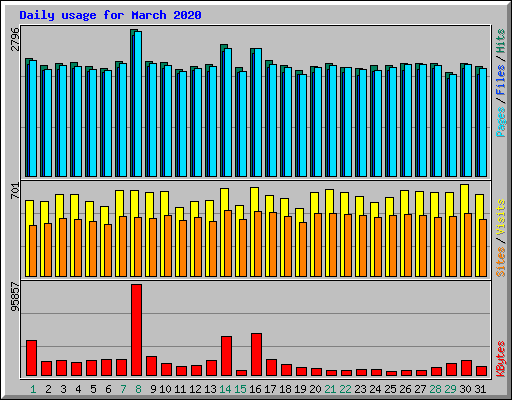Click the tallest red KBytes bar on day 8
The height and width of the screenshot is (400, 512).
[x=137, y=330]
